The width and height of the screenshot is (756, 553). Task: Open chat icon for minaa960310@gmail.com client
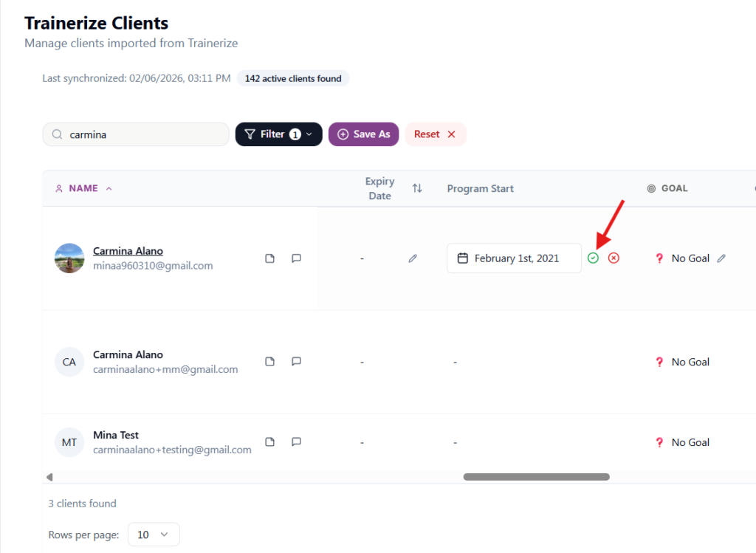tap(296, 258)
